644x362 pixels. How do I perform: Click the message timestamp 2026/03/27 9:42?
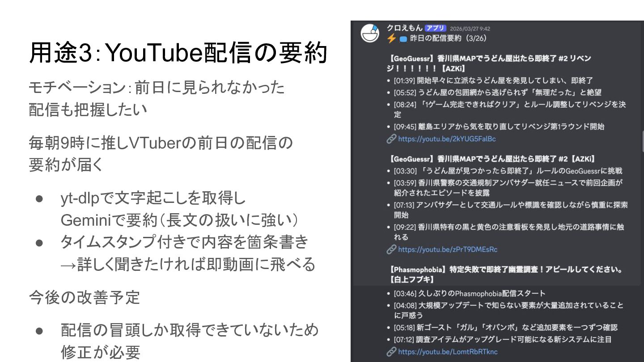tap(470, 29)
